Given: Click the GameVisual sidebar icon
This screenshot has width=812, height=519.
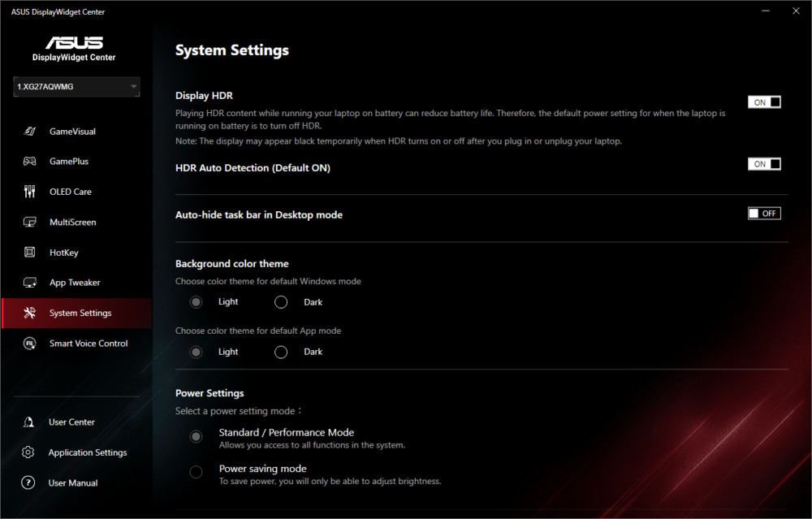Looking at the screenshot, I should 30,132.
